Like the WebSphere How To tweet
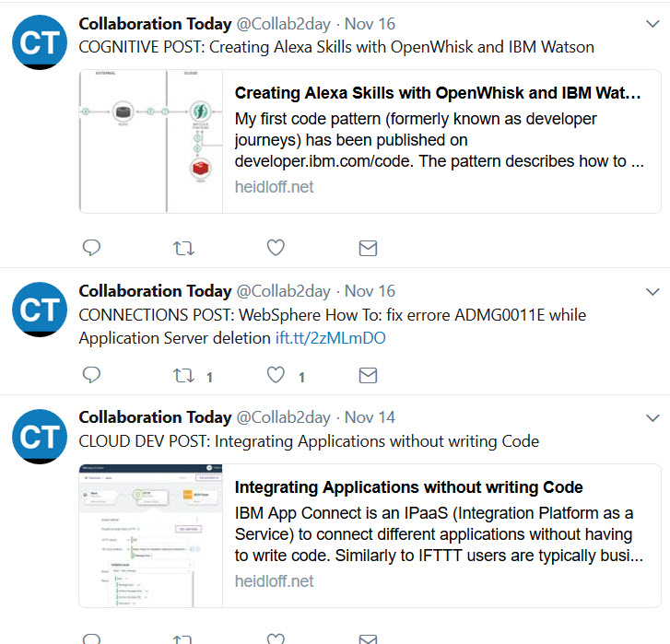The height and width of the screenshot is (644, 670). [x=276, y=375]
